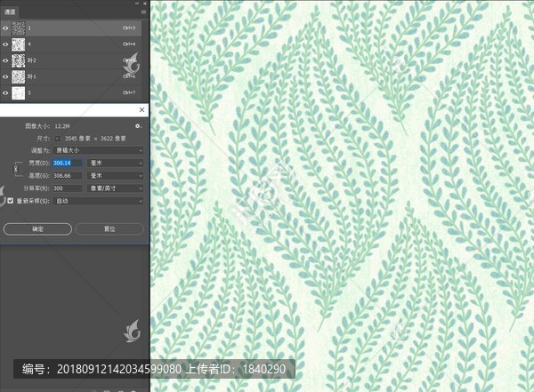Expand the 重新采样 method dropdown (自动)
This screenshot has height=392, width=534.
click(x=98, y=201)
